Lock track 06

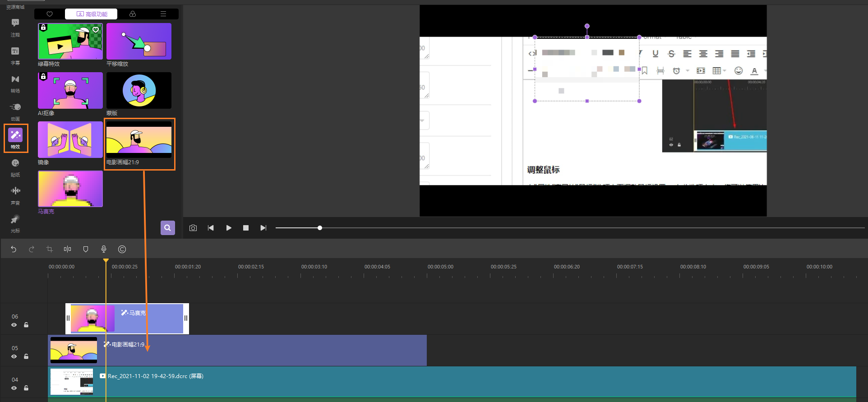tap(26, 325)
